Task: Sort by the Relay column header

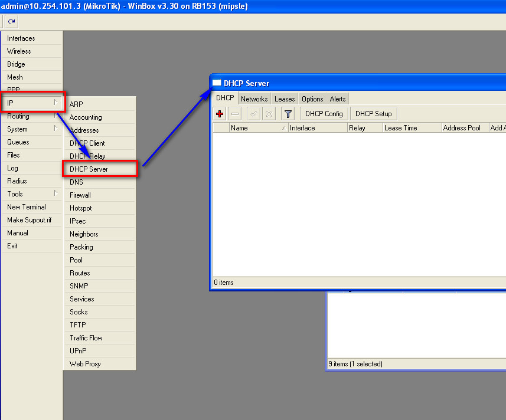Action: click(x=365, y=128)
